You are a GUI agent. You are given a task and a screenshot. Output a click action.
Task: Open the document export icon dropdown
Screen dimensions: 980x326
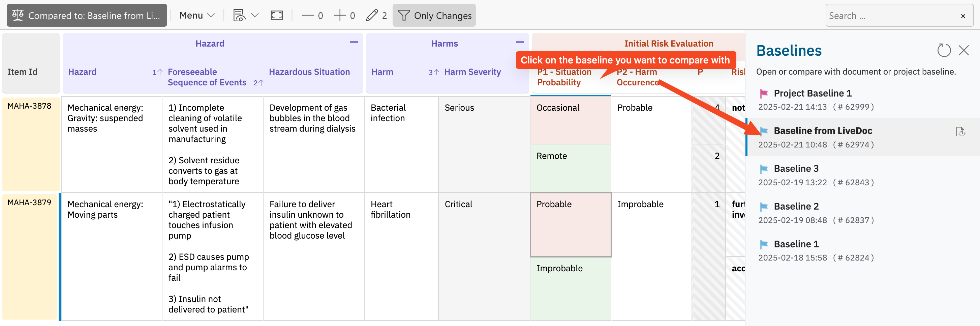[x=246, y=15]
